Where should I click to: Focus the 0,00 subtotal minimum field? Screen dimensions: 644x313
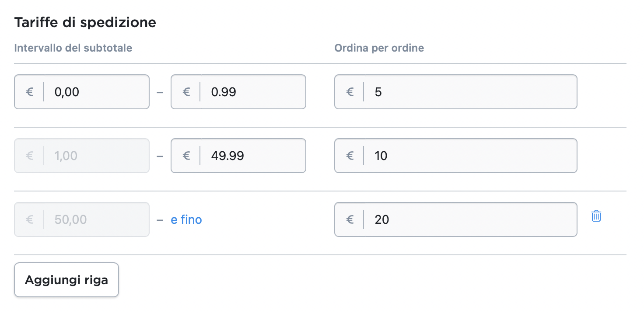pos(96,92)
